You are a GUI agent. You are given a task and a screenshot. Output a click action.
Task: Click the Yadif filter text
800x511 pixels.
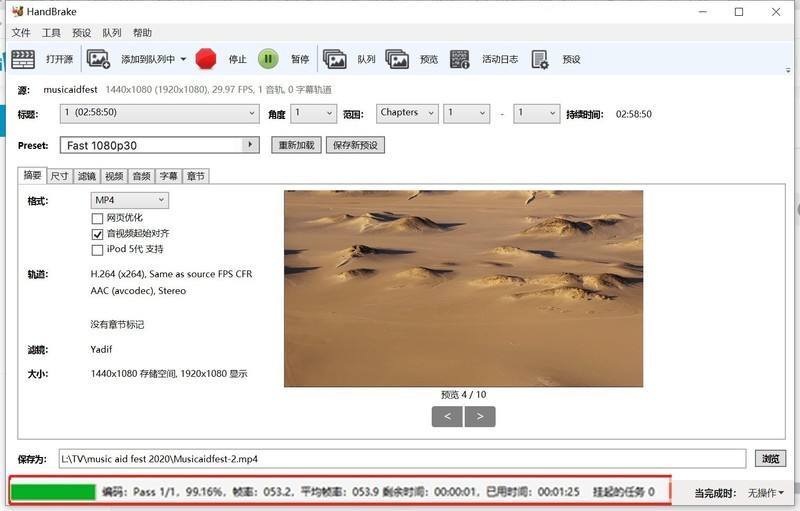coord(101,349)
